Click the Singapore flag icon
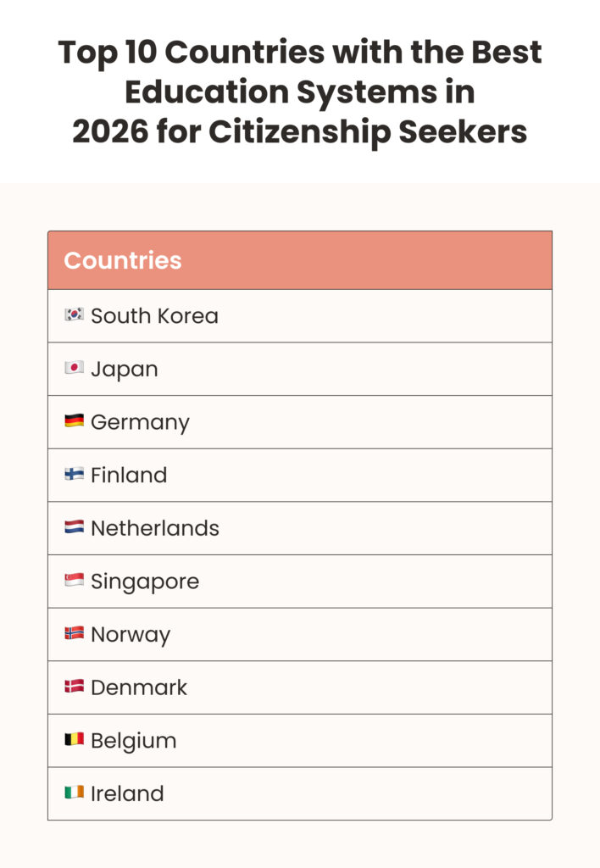This screenshot has height=868, width=600. (x=74, y=581)
